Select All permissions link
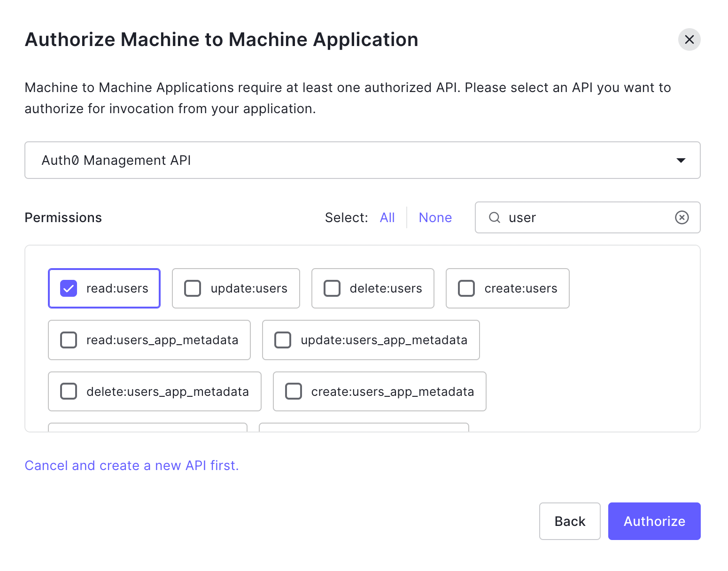 tap(387, 217)
